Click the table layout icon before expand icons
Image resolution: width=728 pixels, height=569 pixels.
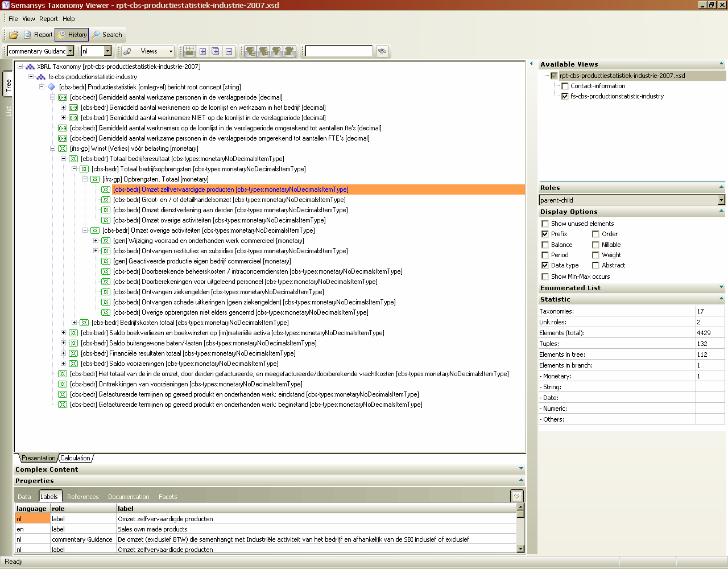point(190,51)
